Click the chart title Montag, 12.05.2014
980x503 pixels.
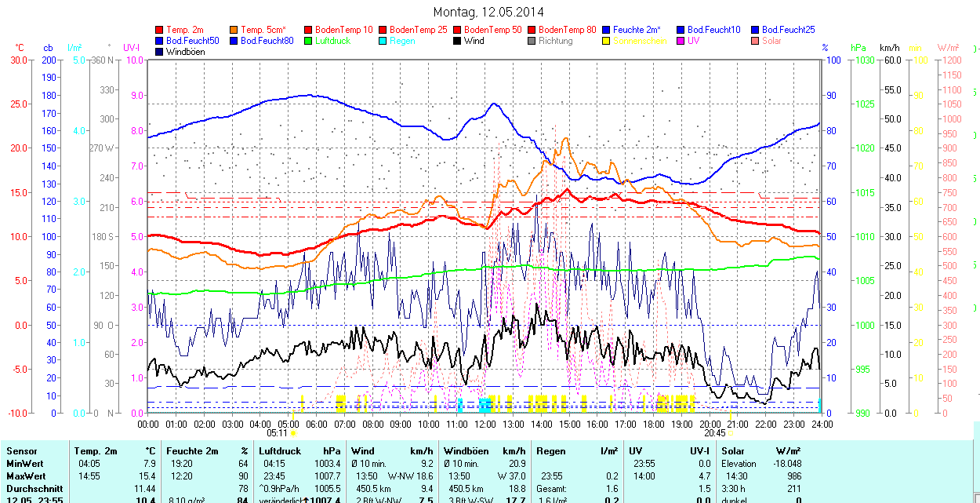point(488,13)
